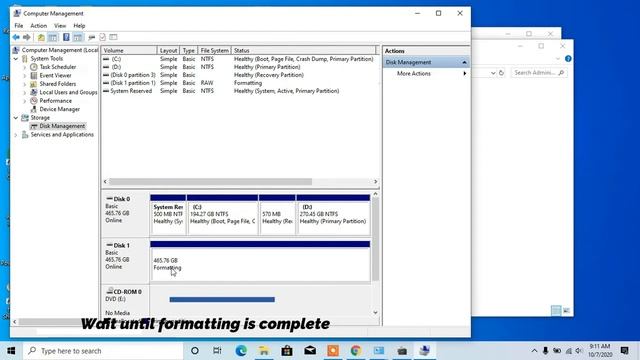Select the 570 MB recovery partition block
The height and width of the screenshot is (360, 640).
tap(277, 215)
